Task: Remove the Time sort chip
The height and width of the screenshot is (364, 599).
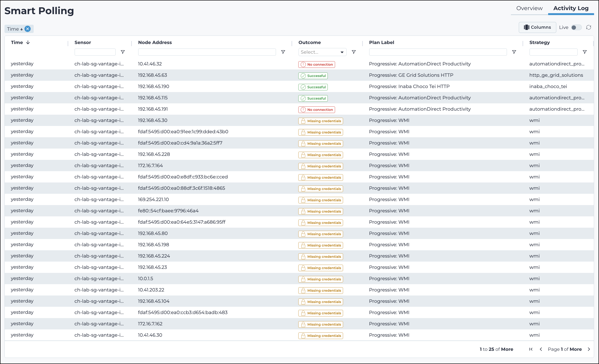Action: tap(28, 29)
